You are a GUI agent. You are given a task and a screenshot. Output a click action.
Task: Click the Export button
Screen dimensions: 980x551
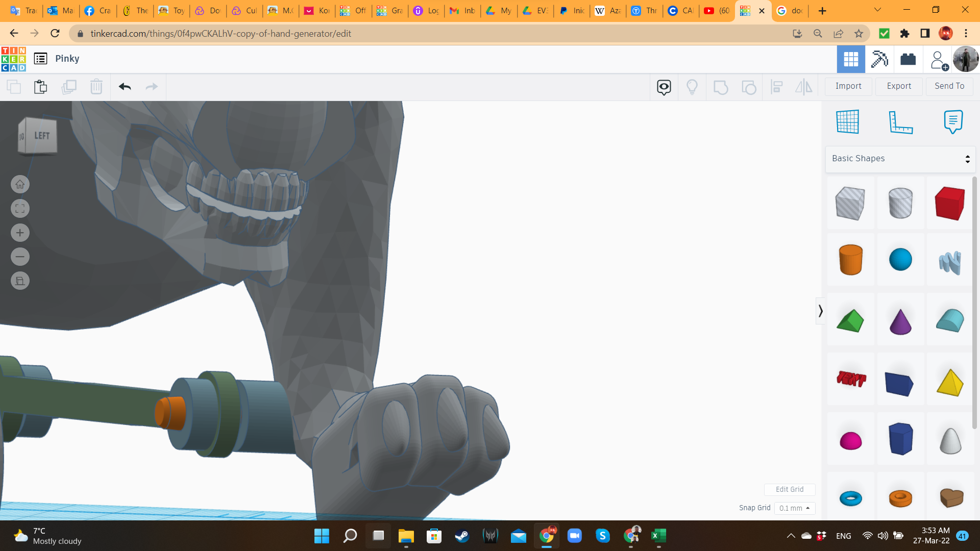898,86
